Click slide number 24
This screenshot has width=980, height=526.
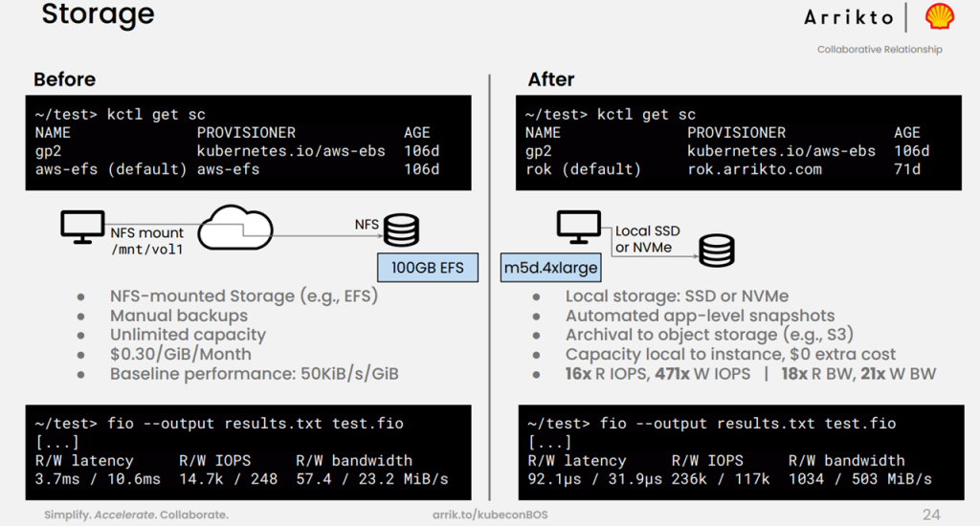pos(931,515)
